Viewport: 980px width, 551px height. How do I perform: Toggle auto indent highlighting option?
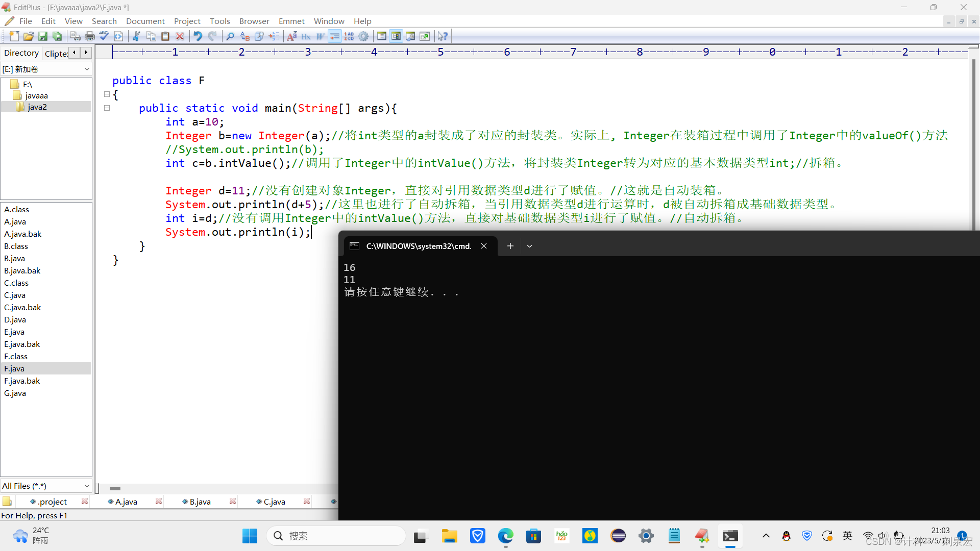tap(335, 36)
